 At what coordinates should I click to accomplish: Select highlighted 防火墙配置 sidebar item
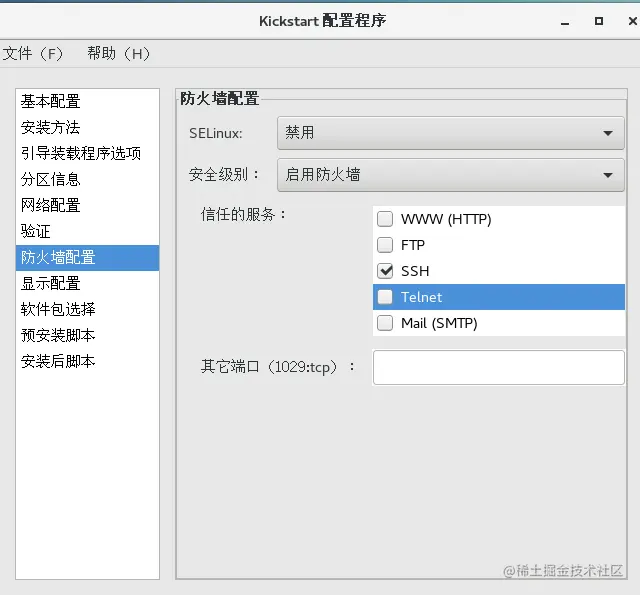[x=87, y=258]
